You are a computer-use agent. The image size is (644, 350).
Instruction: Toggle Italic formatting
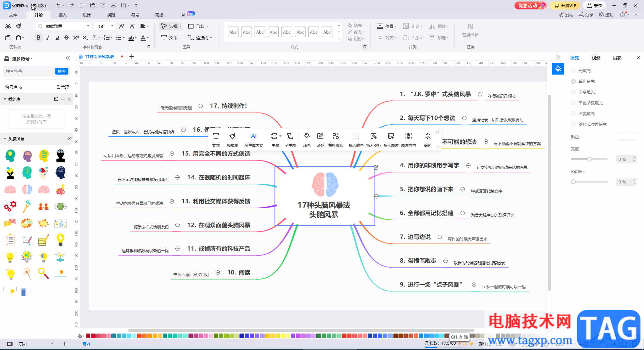click(x=48, y=38)
